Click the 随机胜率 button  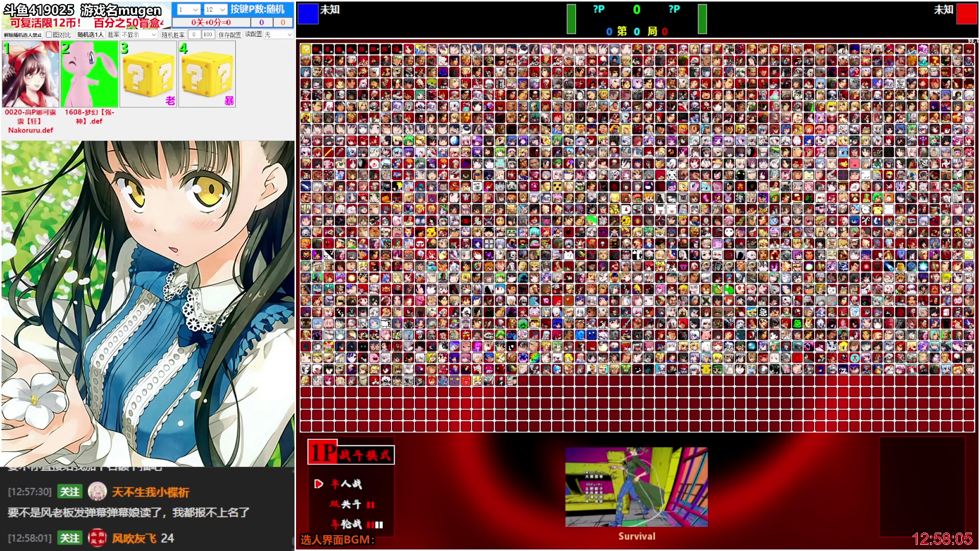tap(173, 35)
